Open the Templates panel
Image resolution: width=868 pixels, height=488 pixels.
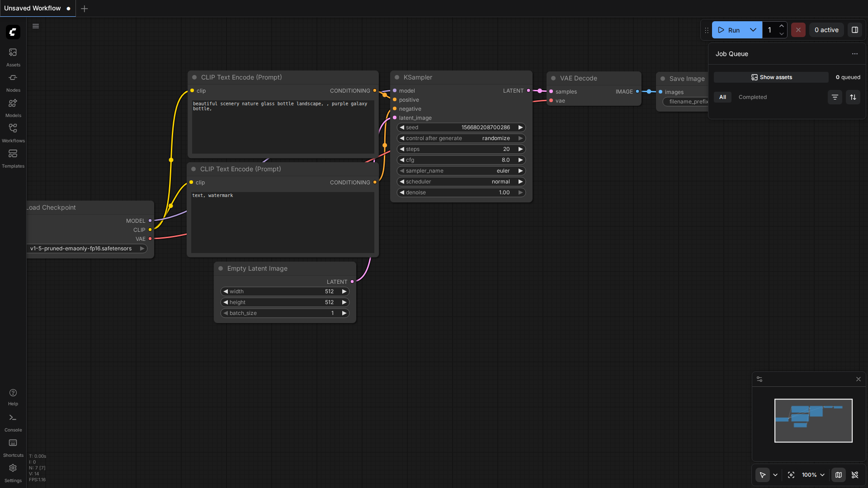[x=13, y=159]
